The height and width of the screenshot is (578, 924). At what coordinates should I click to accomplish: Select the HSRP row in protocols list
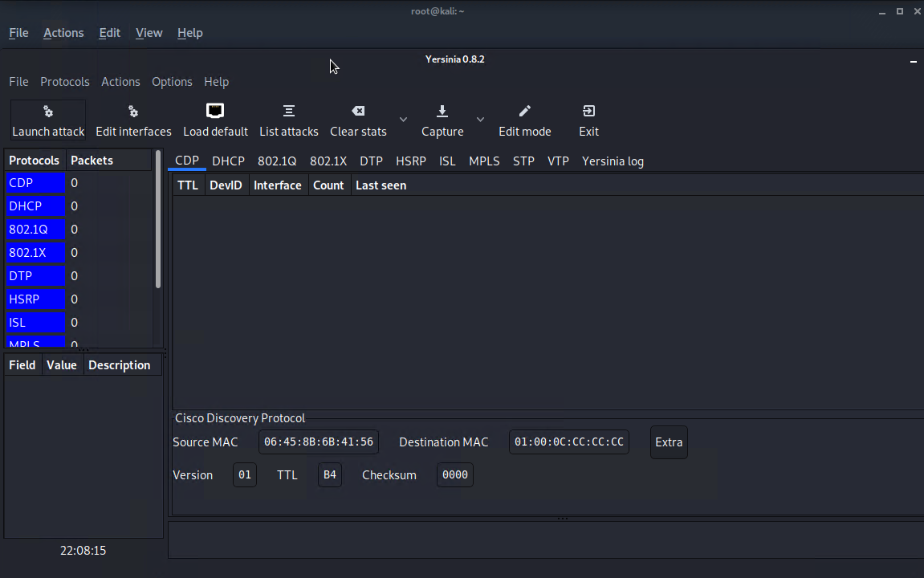pos(35,299)
